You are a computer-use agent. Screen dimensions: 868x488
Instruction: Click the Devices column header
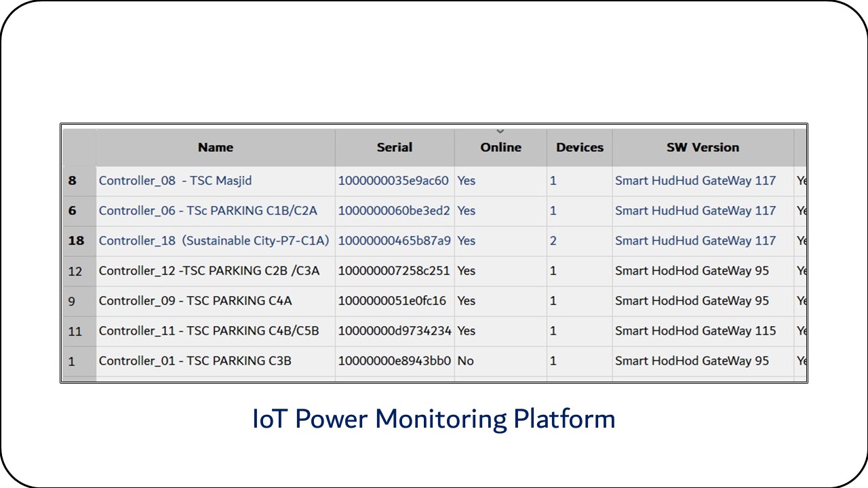(579, 148)
